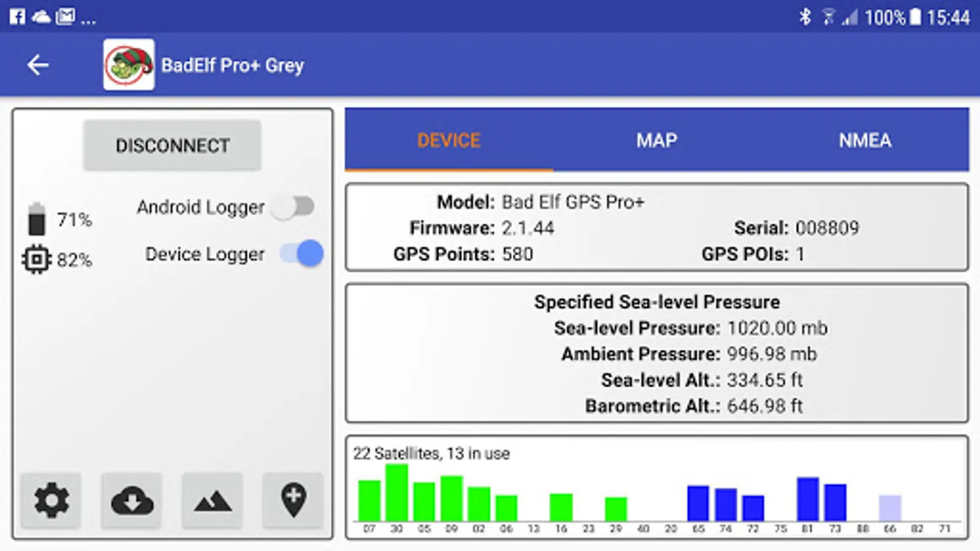
Task: Tap the BadElf elf logo icon
Action: pos(129,65)
